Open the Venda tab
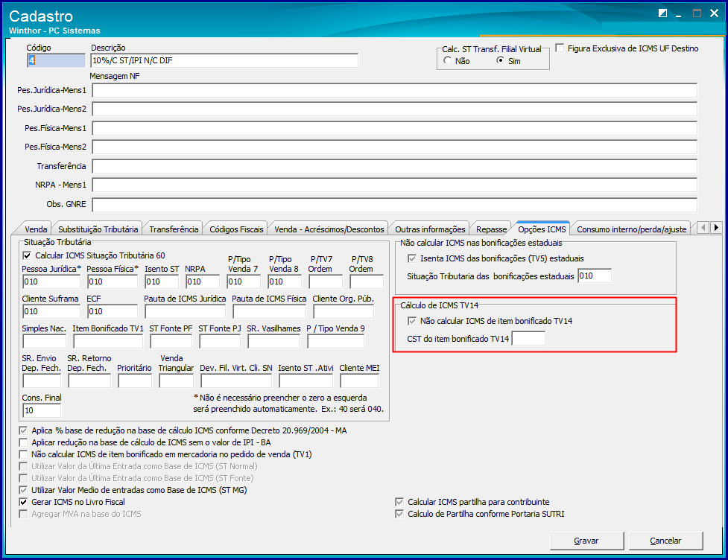The image size is (728, 560). (x=36, y=229)
